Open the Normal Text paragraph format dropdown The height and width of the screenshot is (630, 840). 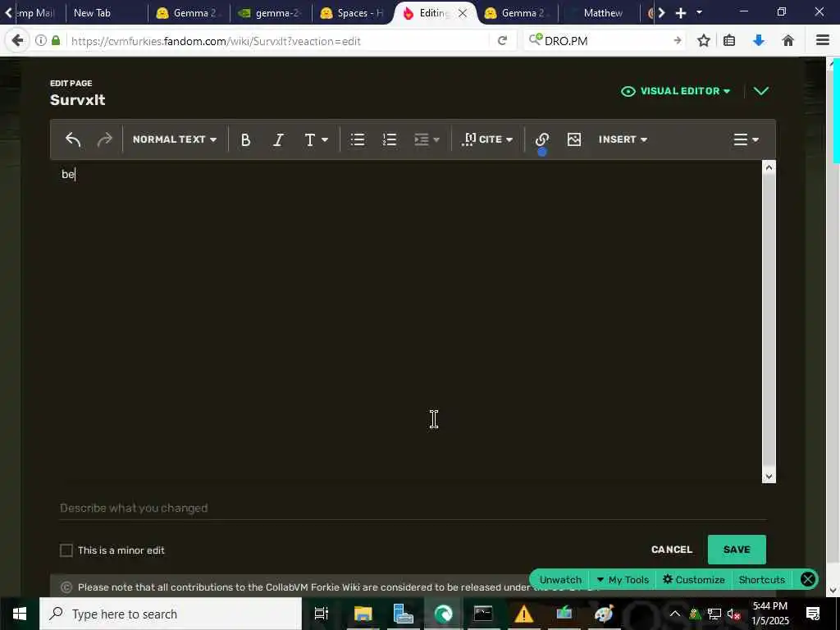(175, 139)
